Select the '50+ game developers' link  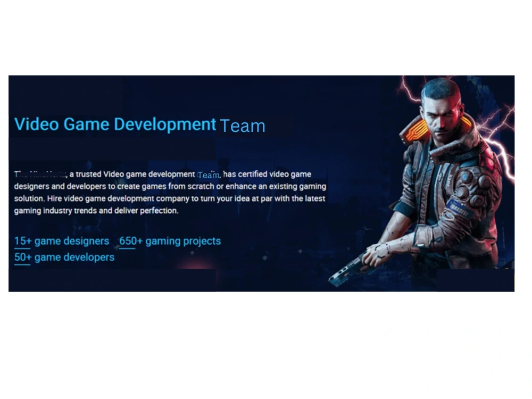pyautogui.click(x=64, y=257)
